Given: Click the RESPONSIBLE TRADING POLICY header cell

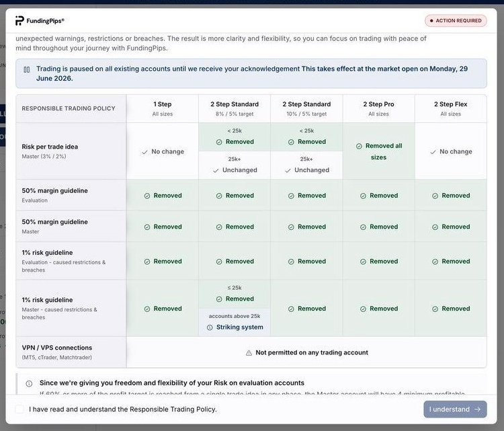Looking at the screenshot, I should (71, 108).
